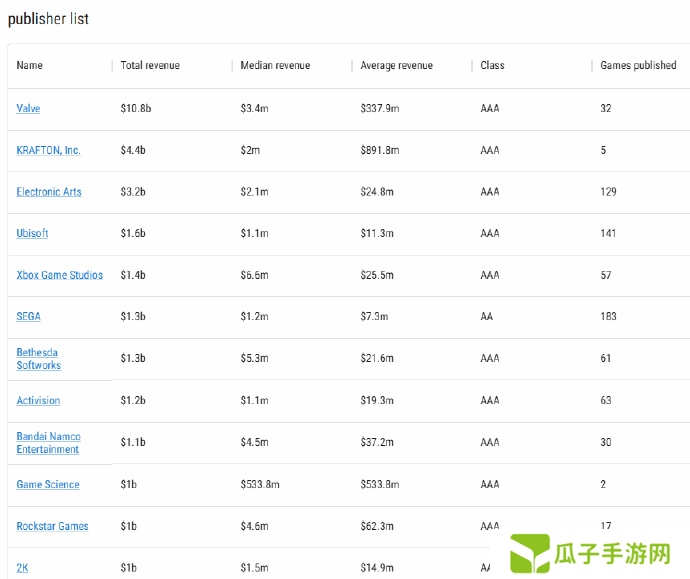Select Xbox Game Studios' games published count 57
The height and width of the screenshot is (579, 690).
[606, 275]
